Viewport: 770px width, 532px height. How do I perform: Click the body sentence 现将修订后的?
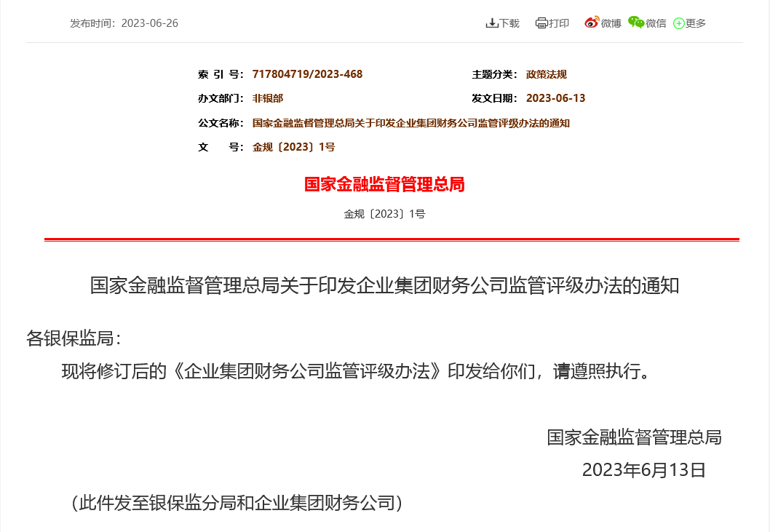point(357,371)
